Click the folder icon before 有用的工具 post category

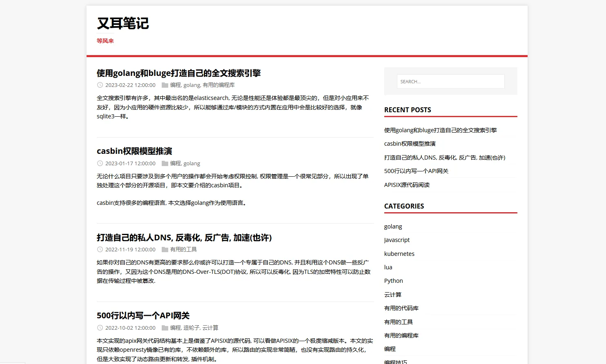[165, 249]
